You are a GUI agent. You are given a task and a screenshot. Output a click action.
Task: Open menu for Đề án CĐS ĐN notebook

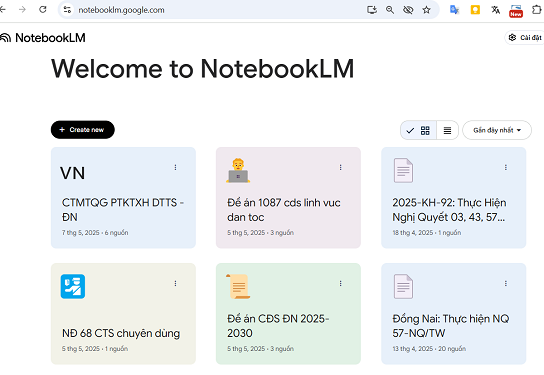[x=341, y=284]
